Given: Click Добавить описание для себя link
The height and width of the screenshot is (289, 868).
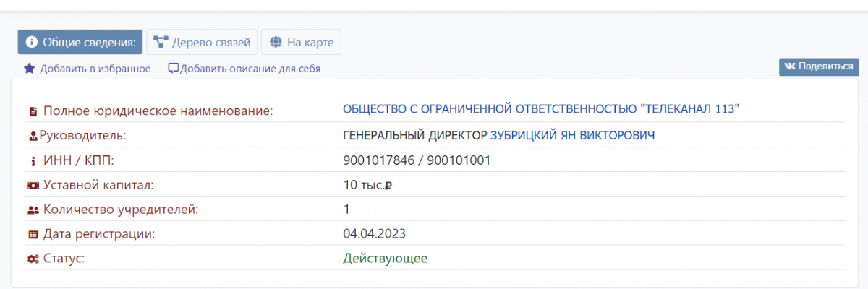Looking at the screenshot, I should (x=250, y=69).
